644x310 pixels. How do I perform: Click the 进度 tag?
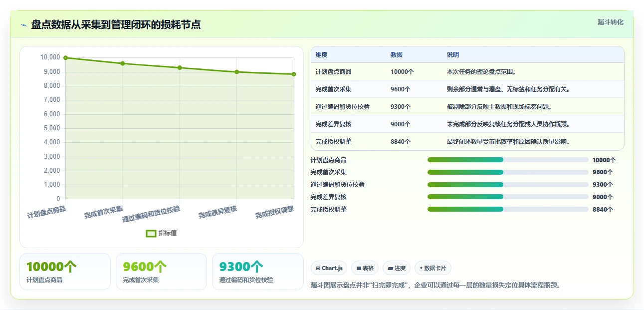397,268
